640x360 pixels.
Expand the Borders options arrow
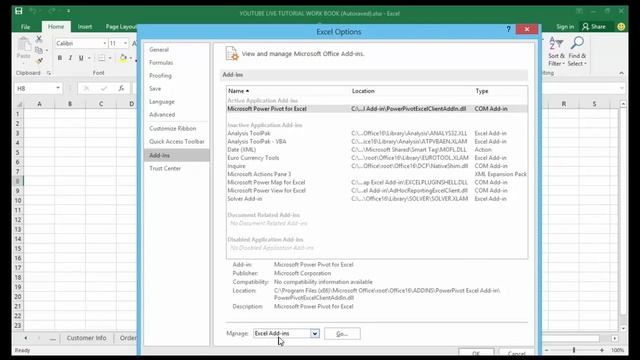109,58
